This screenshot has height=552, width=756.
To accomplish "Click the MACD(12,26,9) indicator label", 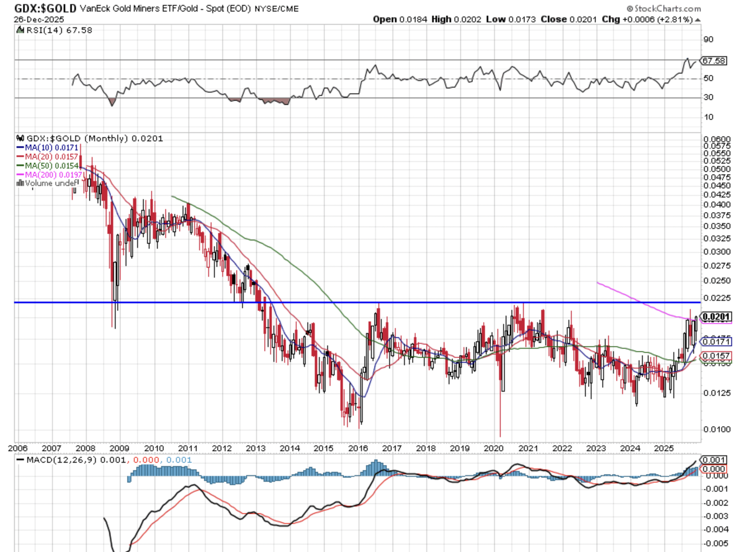I will pos(61,460).
